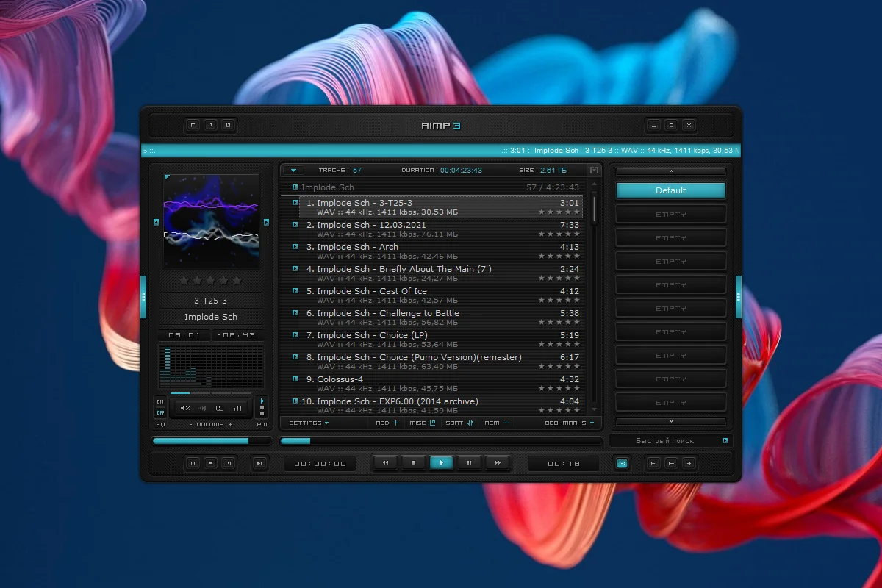
Task: Mute the volume with the speaker icon
Action: (x=185, y=408)
